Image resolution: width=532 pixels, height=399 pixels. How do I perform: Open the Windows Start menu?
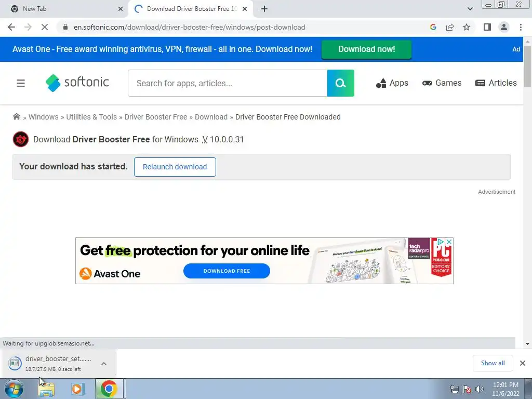14,389
